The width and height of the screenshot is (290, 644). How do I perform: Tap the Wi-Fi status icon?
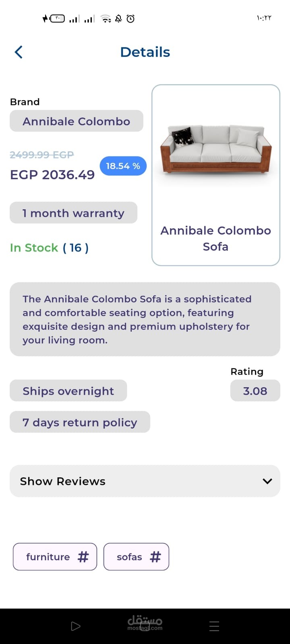[x=106, y=19]
